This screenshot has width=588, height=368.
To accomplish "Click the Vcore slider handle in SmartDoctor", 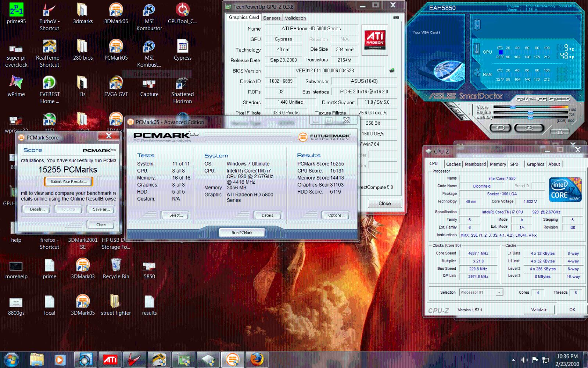I will 513,107.
